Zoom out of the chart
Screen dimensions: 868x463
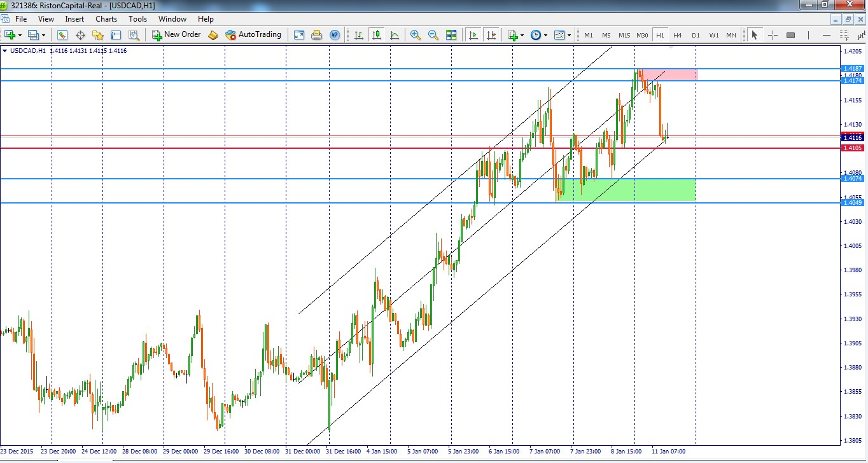click(x=433, y=35)
